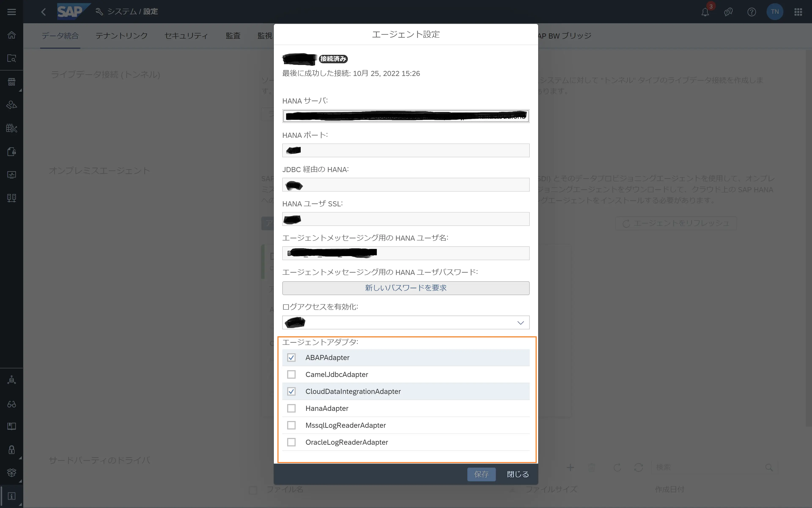This screenshot has height=508, width=812.
Task: Click the HANA ポート input field
Action: tap(406, 150)
